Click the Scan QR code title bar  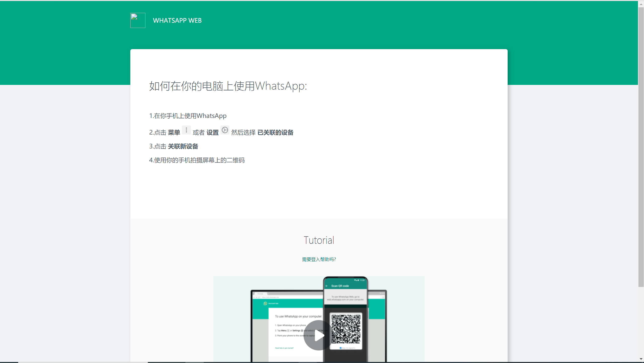coord(340,286)
